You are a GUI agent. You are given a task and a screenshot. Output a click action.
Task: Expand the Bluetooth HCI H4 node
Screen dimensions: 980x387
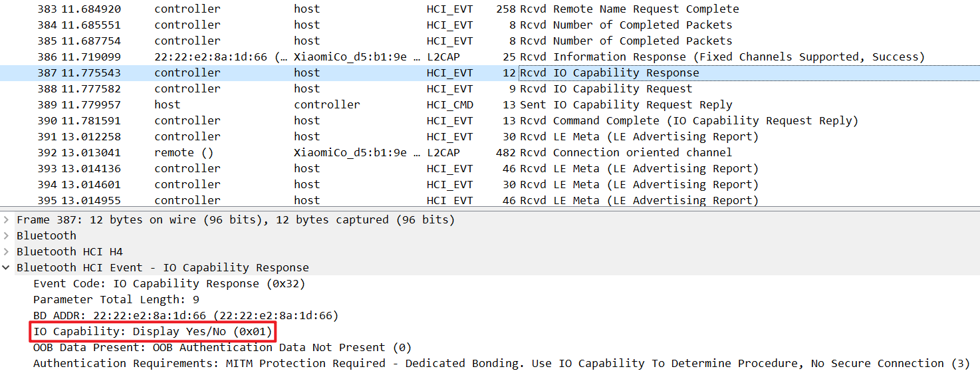click(x=7, y=252)
